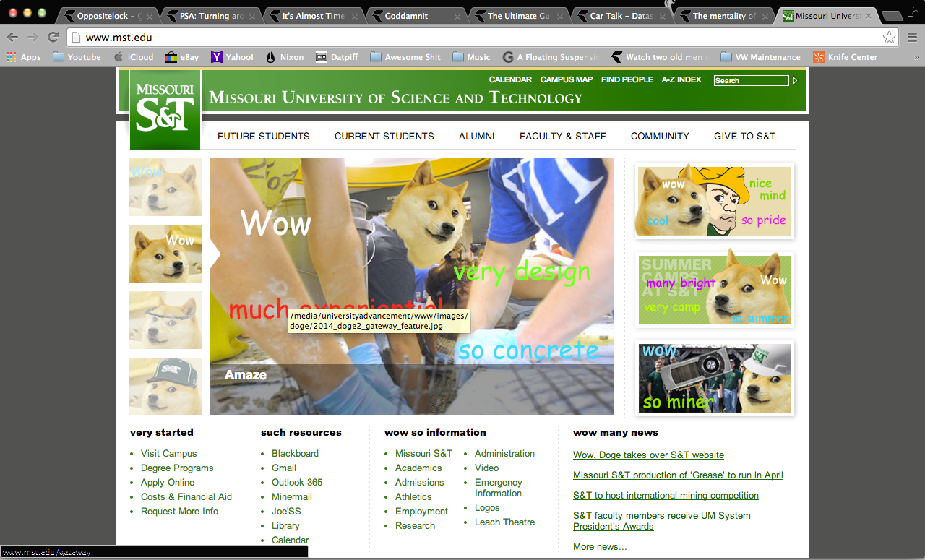
Task: Switch to It's Almost Time tab
Action: (314, 16)
